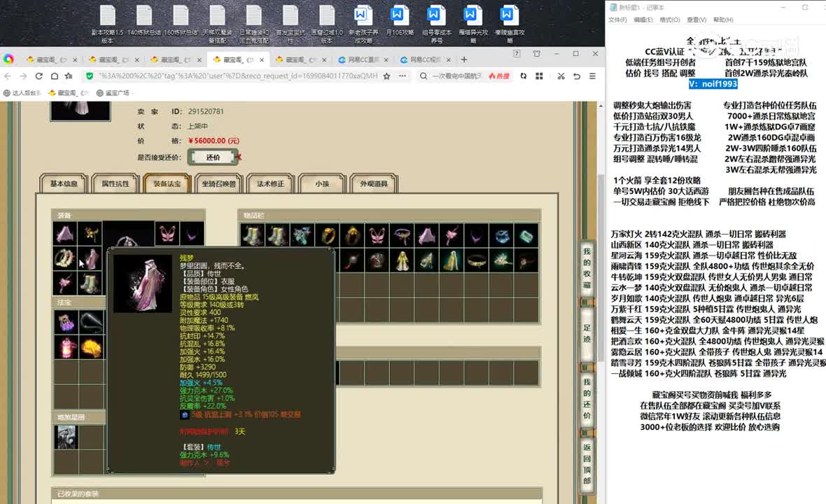Screen dimensions: 826x504
Task: Click the address bar search magnifier
Action: [x=423, y=76]
